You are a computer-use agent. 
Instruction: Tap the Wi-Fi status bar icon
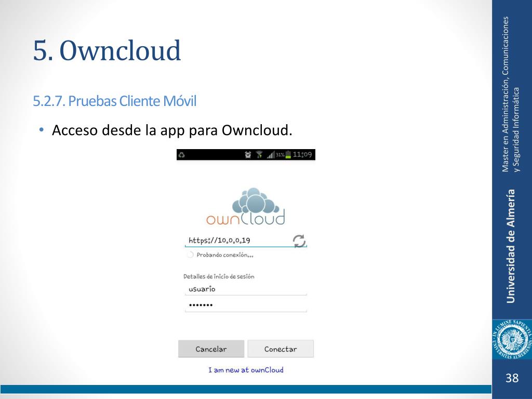pyautogui.click(x=259, y=155)
